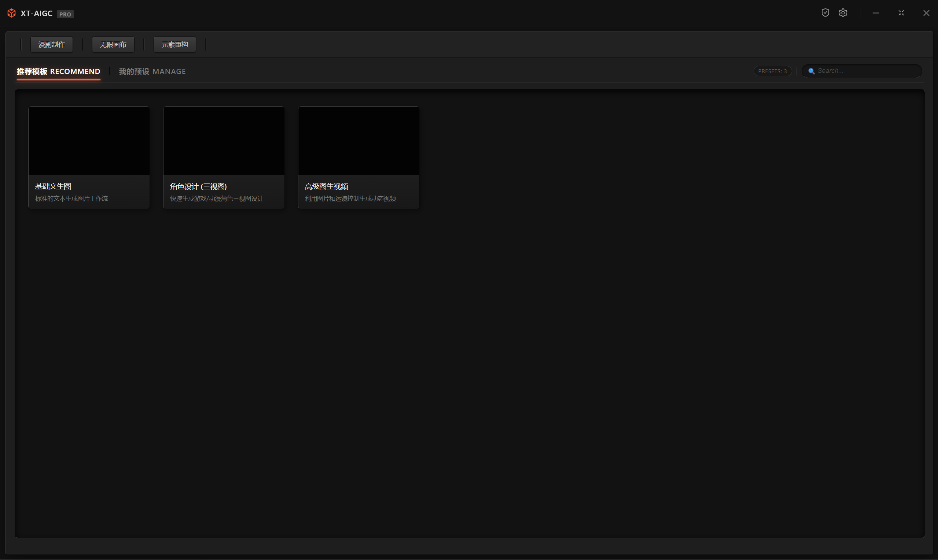Open the 元素重构 module
The width and height of the screenshot is (938, 560).
174,45
